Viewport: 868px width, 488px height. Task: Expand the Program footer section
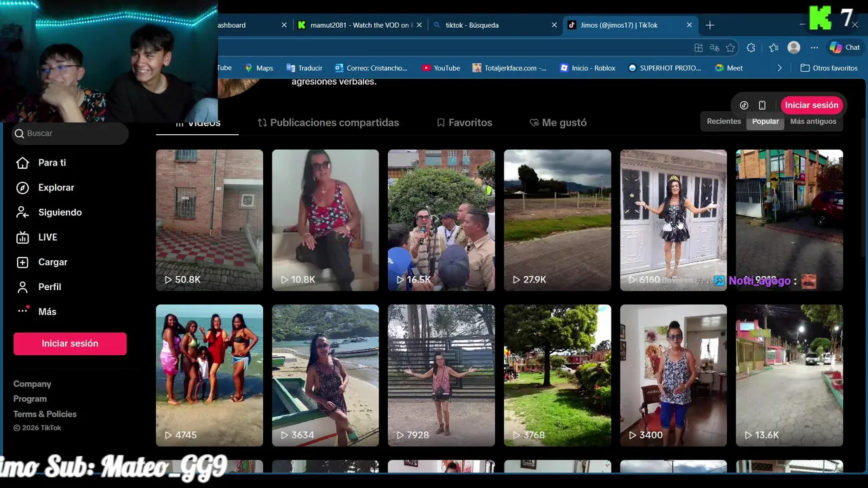click(x=30, y=399)
